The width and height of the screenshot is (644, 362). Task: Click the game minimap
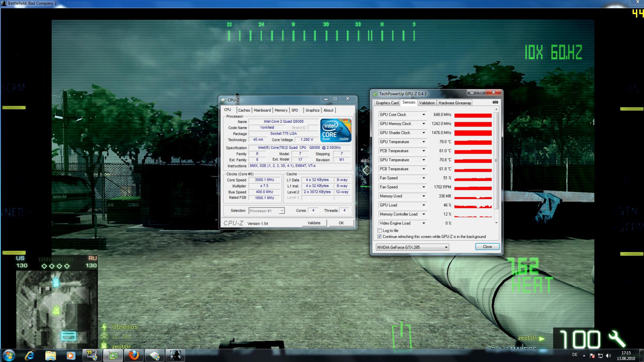[x=57, y=309]
